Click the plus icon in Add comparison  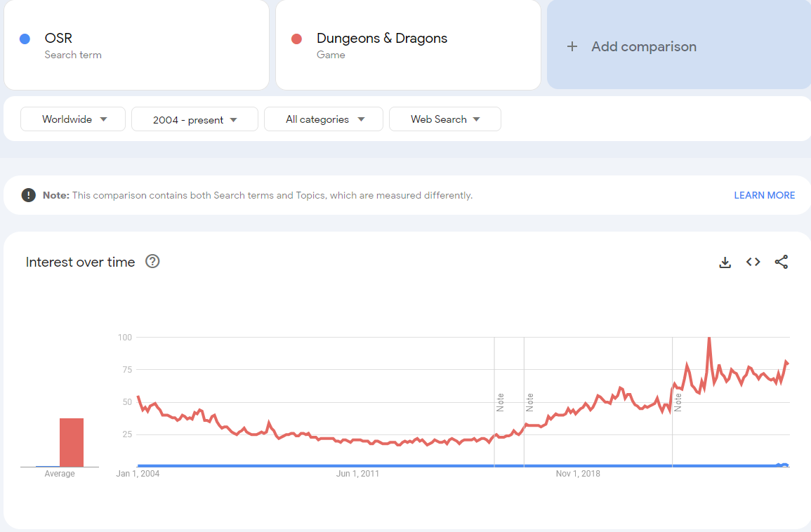[572, 46]
